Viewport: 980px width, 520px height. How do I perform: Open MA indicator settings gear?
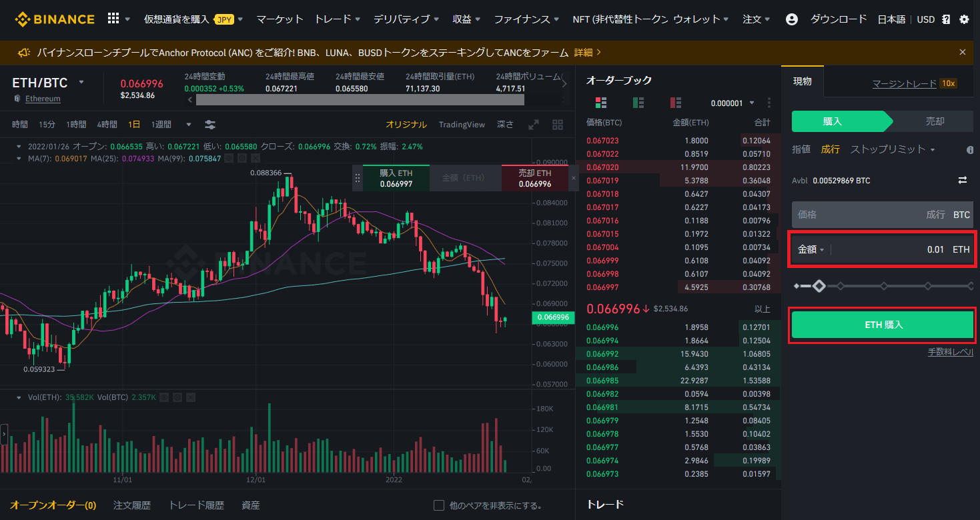point(241,158)
